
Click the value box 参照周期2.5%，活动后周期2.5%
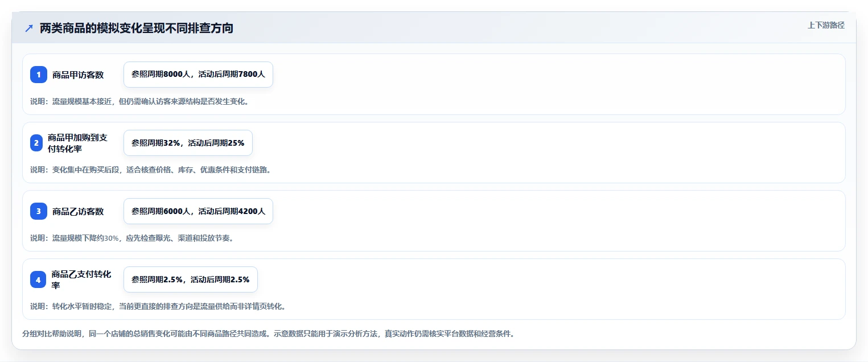(x=191, y=279)
